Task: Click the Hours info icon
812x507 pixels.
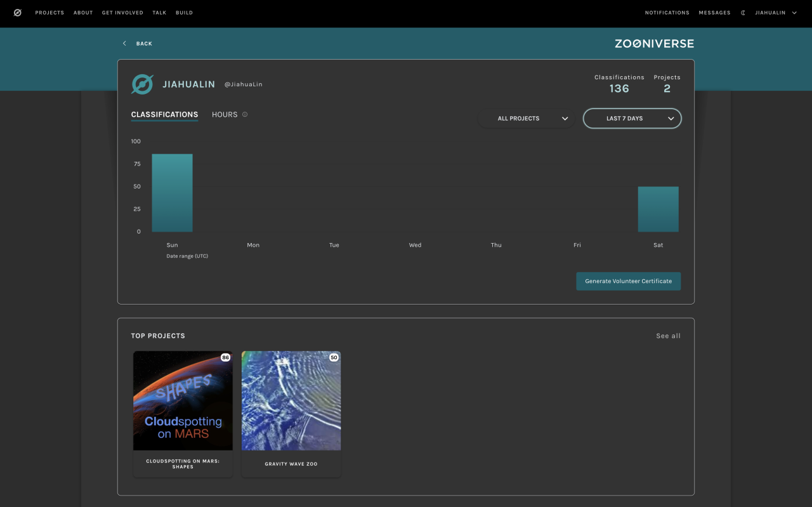Action: (245, 115)
